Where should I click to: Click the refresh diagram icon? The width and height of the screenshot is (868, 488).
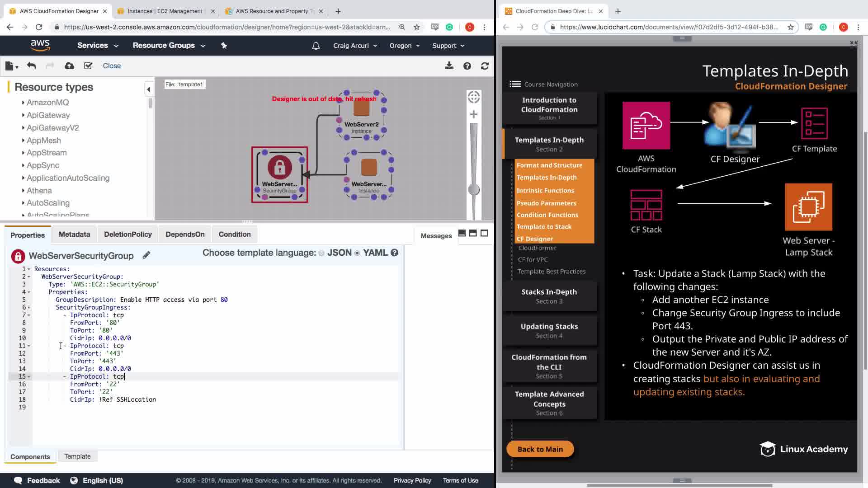[x=485, y=66]
